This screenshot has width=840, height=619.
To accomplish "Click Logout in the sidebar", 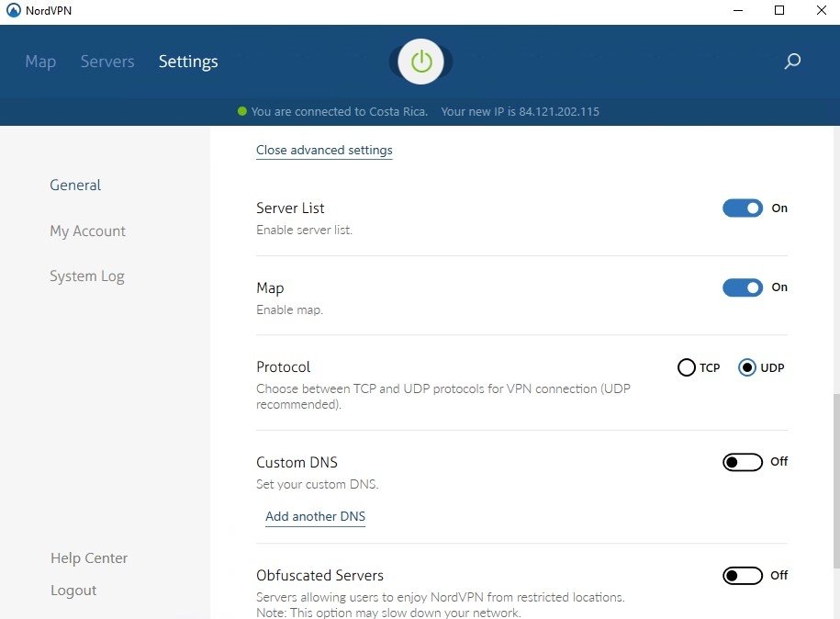I will 73,591.
